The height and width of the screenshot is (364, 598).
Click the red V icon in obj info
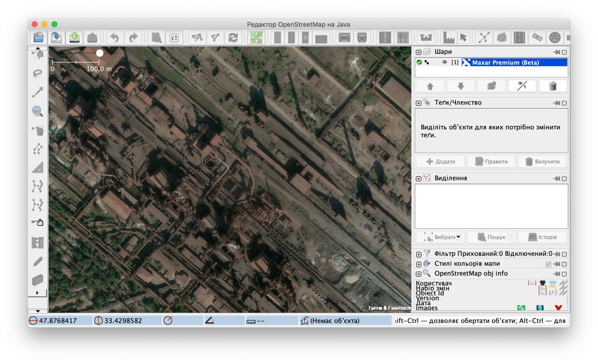coord(558,308)
